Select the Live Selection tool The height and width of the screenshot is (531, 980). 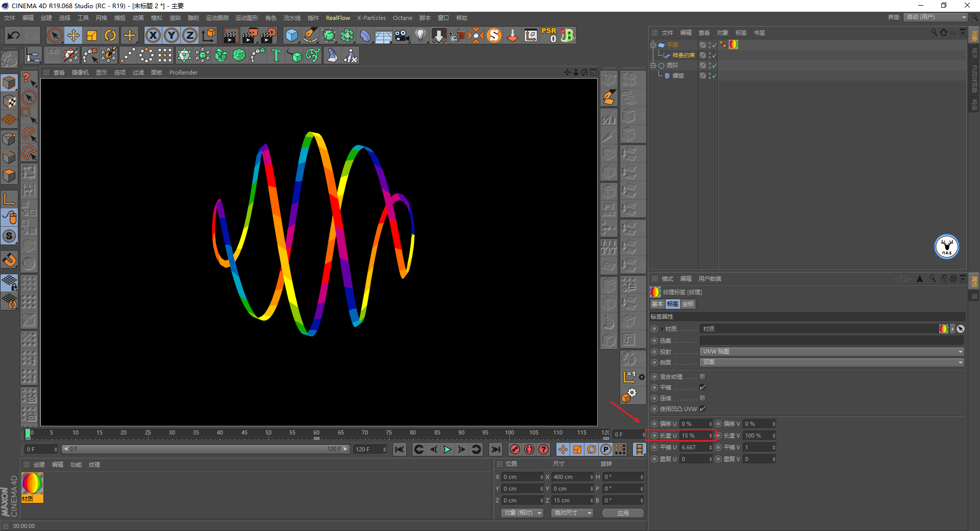pyautogui.click(x=55, y=35)
